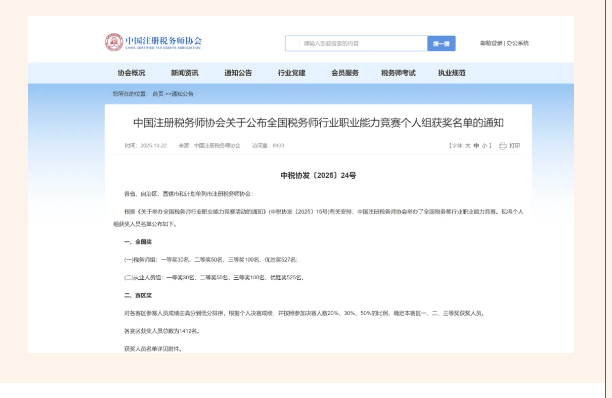Click the 税务师组 award count line
This screenshot has height=398, width=612.
click(x=211, y=260)
